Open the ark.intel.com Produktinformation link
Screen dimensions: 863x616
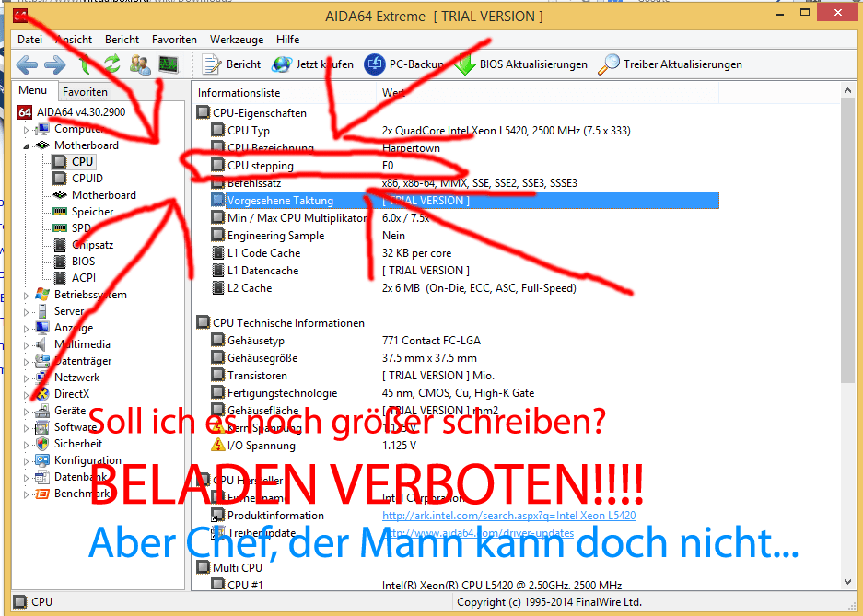(x=508, y=516)
